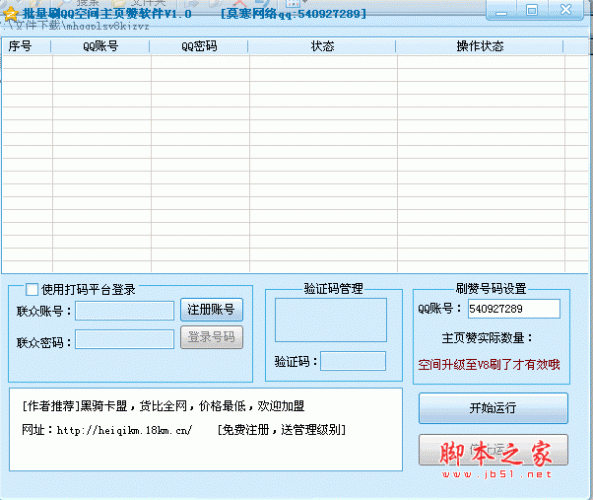593x500 pixels.
Task: Click the captcha image area under 验证码管理
Action: (331, 320)
